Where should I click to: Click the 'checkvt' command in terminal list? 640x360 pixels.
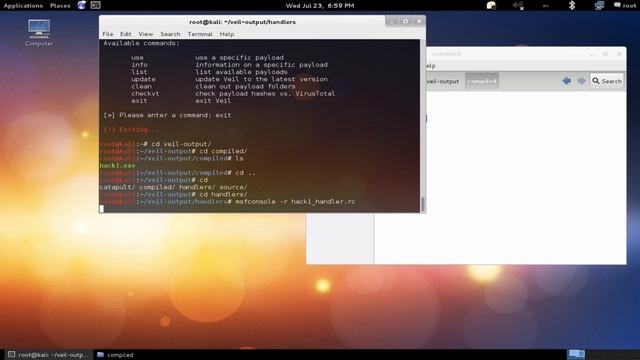click(145, 93)
